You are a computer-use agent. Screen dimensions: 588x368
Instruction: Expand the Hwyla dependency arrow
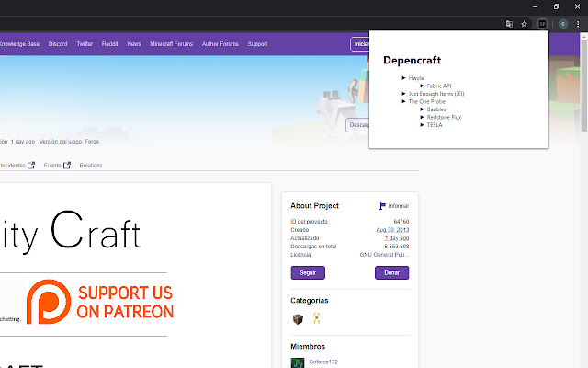[403, 78]
